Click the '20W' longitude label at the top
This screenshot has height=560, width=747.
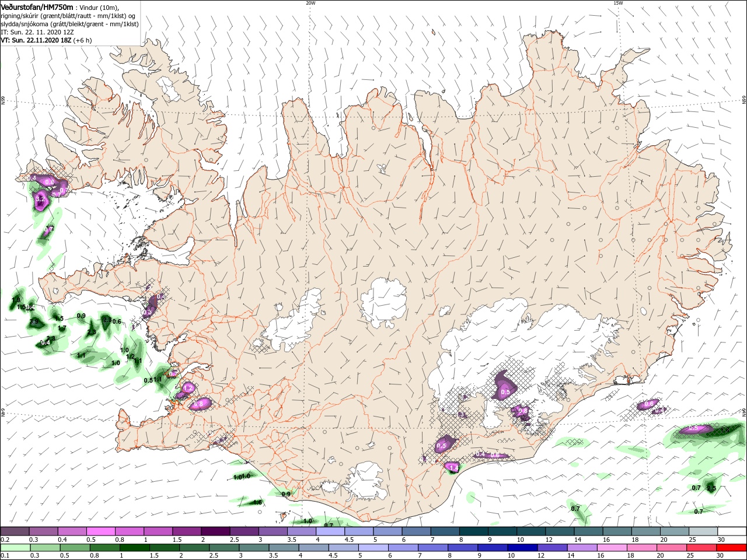[310, 3]
